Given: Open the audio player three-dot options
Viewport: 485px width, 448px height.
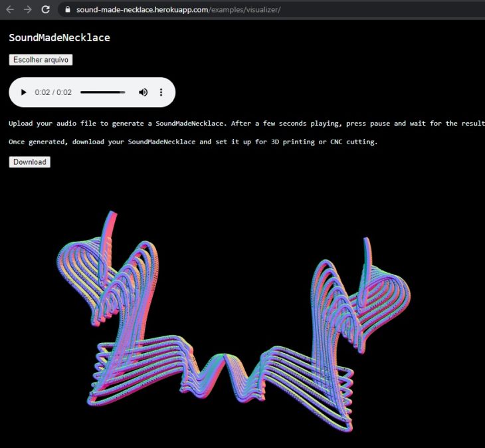Looking at the screenshot, I should (161, 92).
